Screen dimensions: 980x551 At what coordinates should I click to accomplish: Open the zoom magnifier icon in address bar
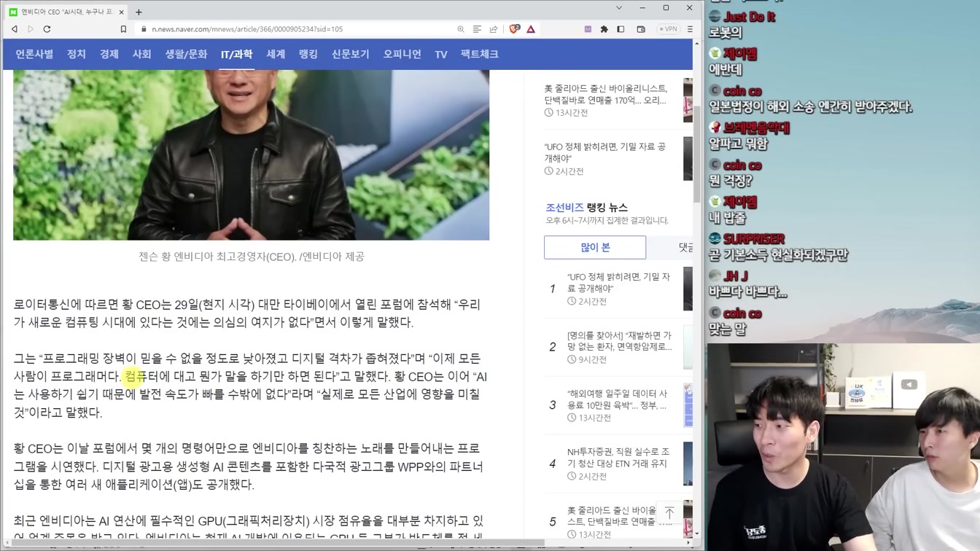pos(461,29)
